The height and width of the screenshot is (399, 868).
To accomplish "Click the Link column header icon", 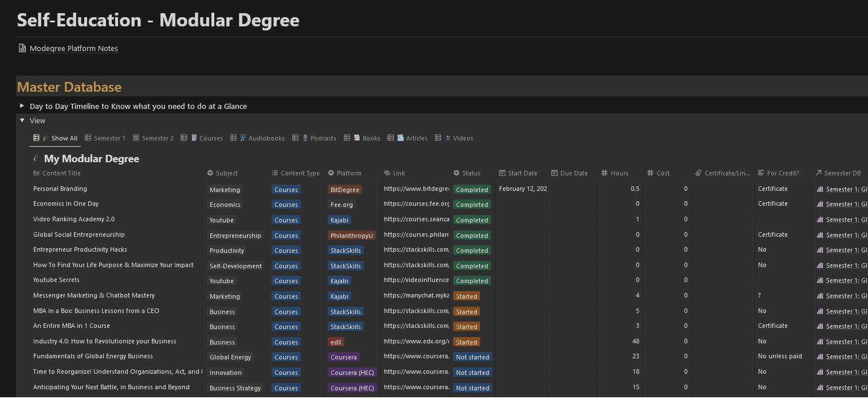I will click(387, 173).
